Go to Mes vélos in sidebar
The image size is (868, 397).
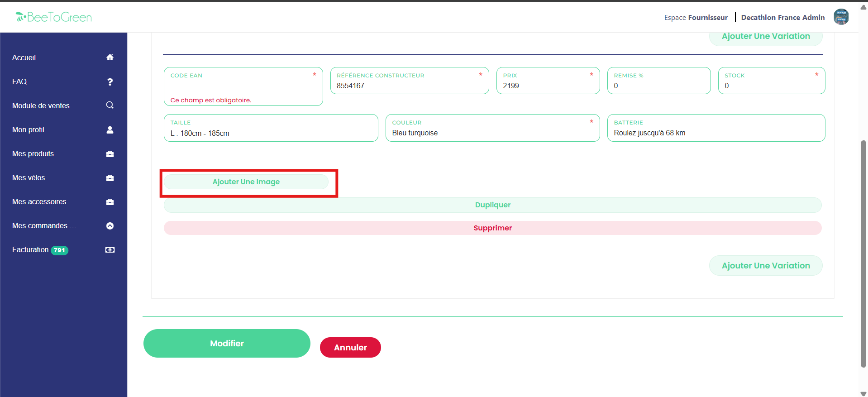pos(29,178)
